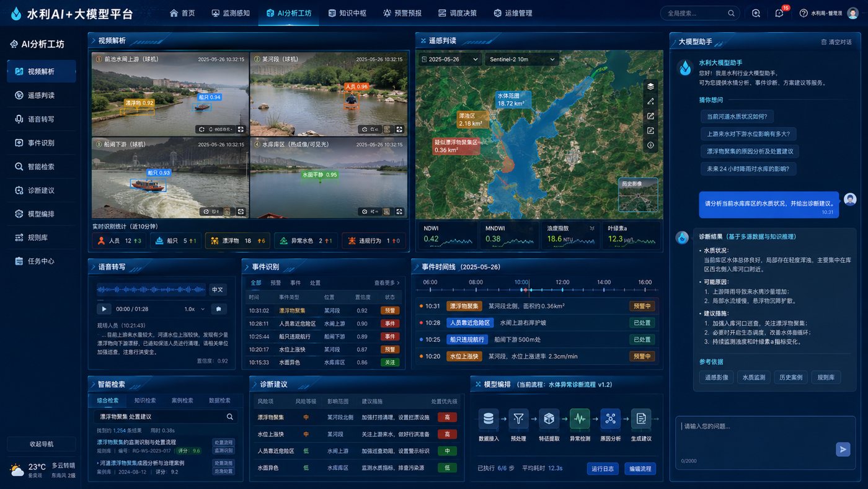Select the 知识检索 search tab
The width and height of the screenshot is (868, 489).
click(x=145, y=401)
